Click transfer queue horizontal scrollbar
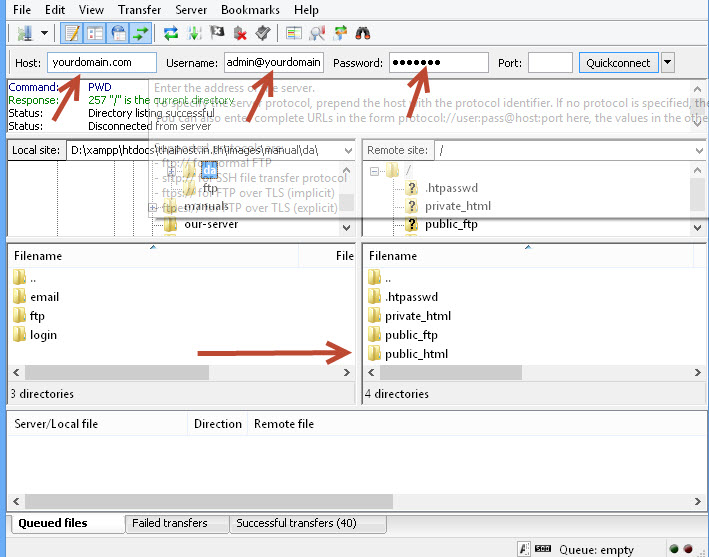709x557 pixels. [209, 501]
